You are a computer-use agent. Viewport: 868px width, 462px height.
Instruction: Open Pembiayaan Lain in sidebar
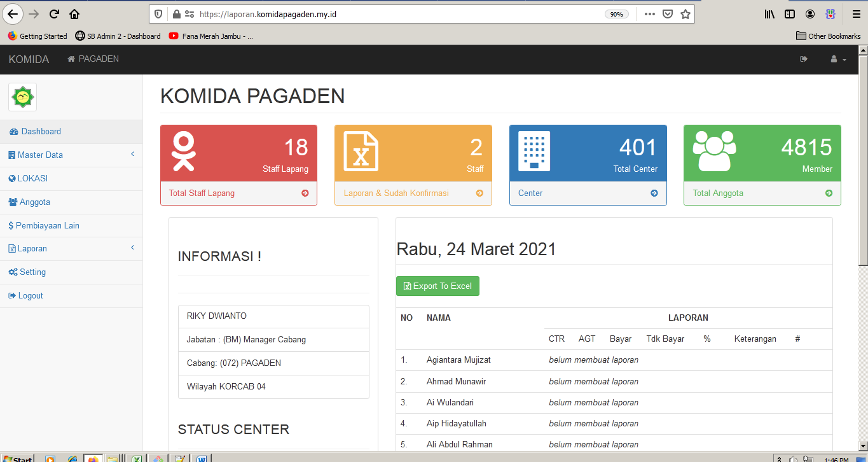coord(47,226)
